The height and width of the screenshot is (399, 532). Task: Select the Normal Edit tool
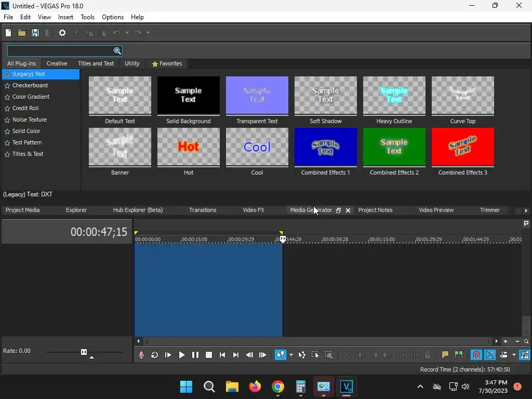[280, 355]
